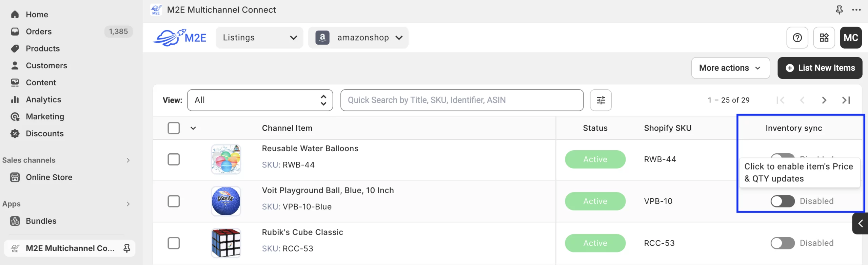Open the filter settings sliders icon
Screen dimensions: 868x265
(600, 100)
